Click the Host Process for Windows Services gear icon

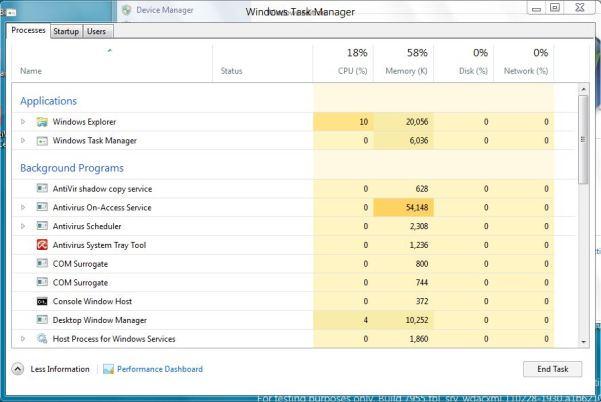[x=42, y=338]
